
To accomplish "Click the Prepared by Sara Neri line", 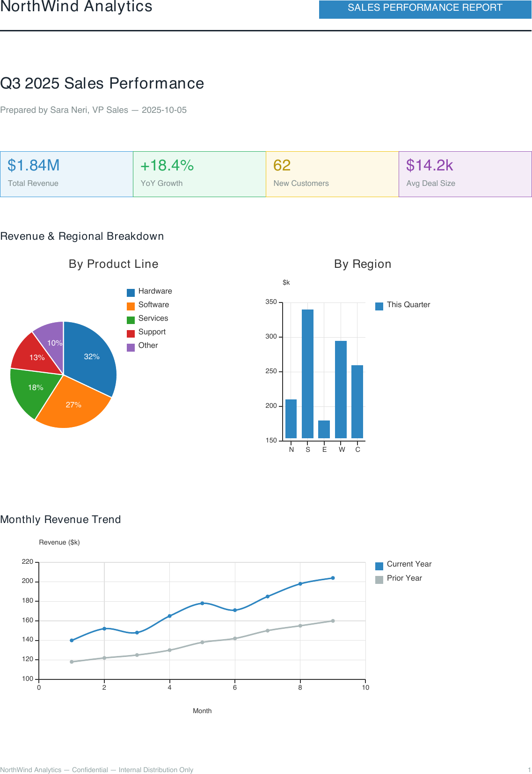I will pyautogui.click(x=94, y=110).
